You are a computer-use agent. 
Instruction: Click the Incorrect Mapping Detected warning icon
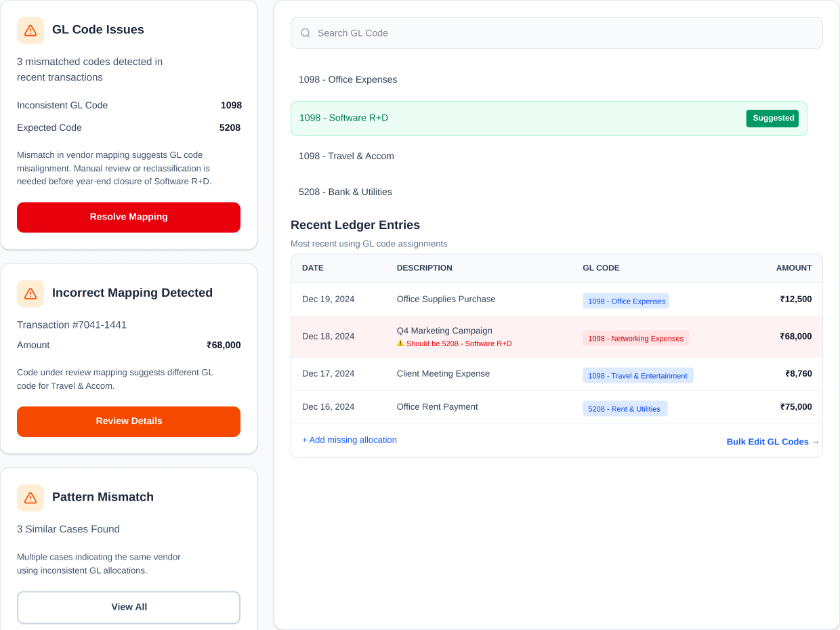tap(30, 293)
